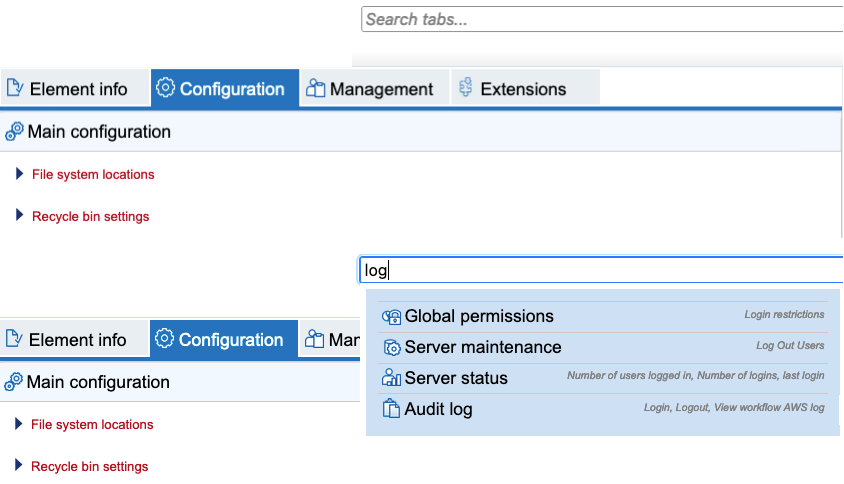Open the Element info tab in the upper panel
Viewport: 844px width, 484px height.
75,88
